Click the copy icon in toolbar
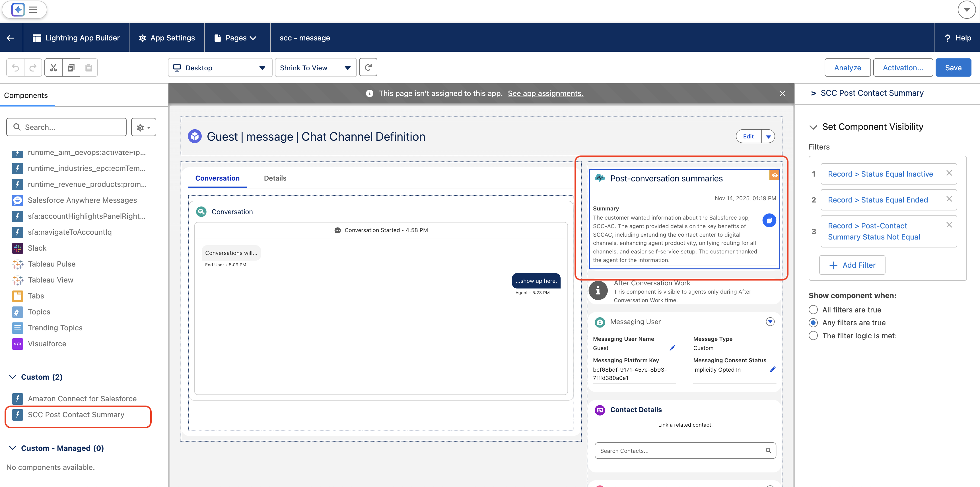Screen dimensions: 980x487 (x=71, y=68)
